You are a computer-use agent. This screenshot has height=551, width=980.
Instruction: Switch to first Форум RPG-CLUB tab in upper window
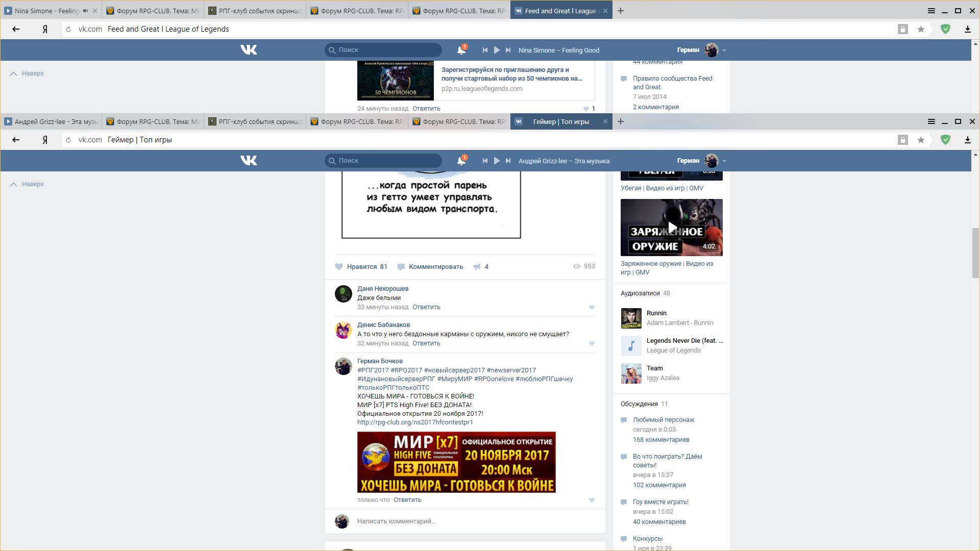153,11
